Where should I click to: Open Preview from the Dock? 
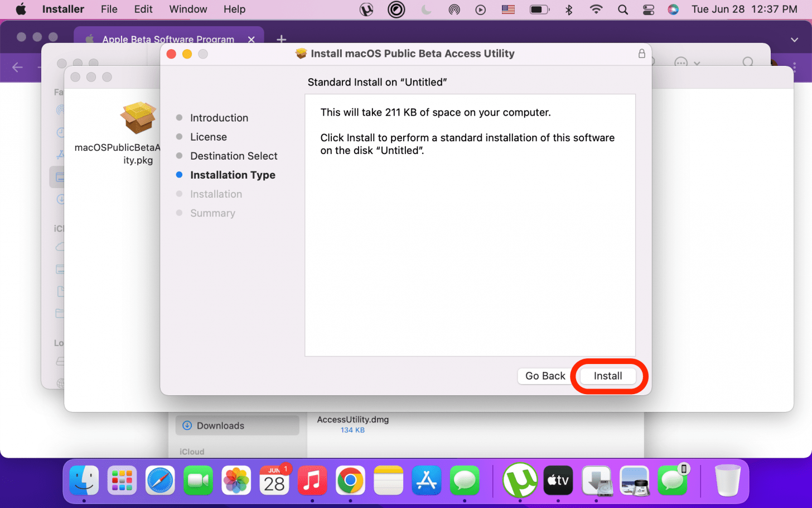click(x=635, y=481)
